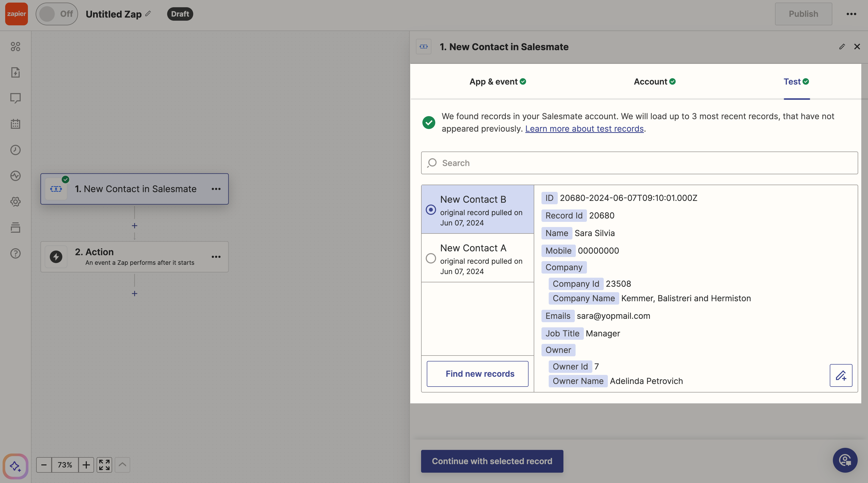Screen dimensions: 868x483
Task: Click the search magnifier icon
Action: click(x=432, y=163)
